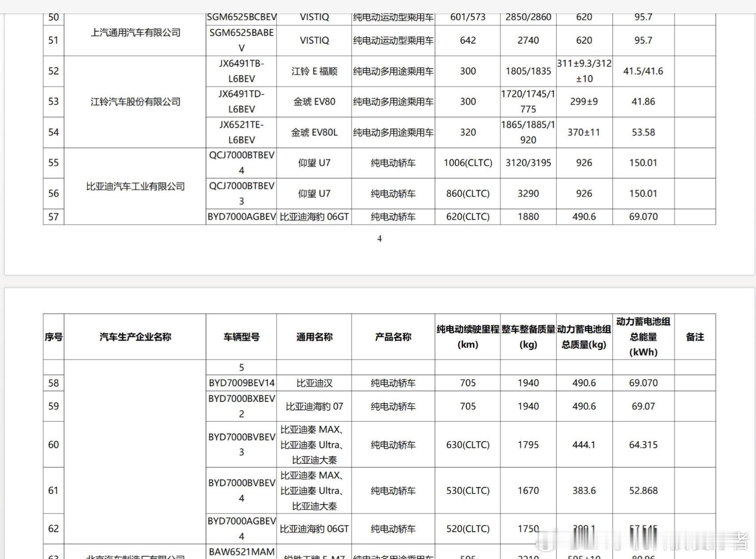This screenshot has width=756, height=559.
Task: Select the name 比亚迪海豹 07
Action: pyautogui.click(x=314, y=406)
